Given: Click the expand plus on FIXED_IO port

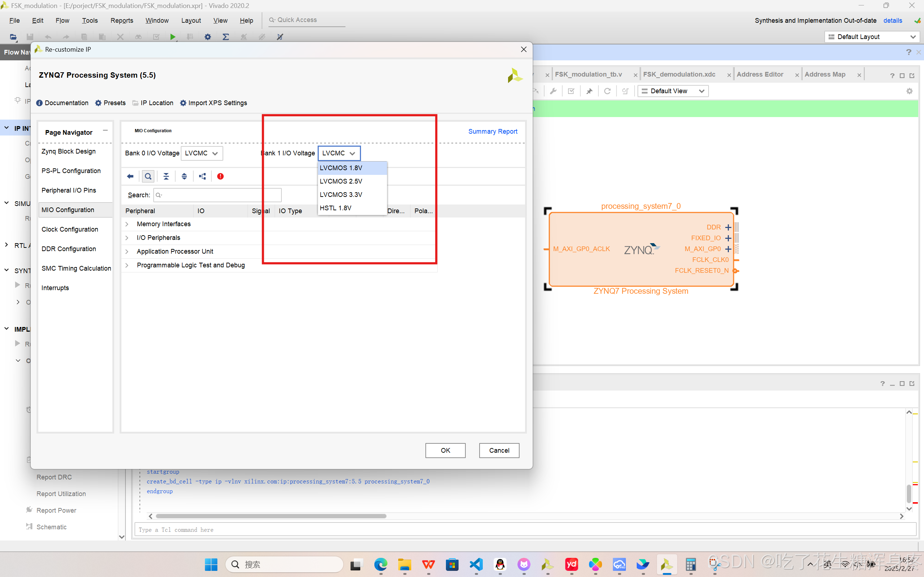Looking at the screenshot, I should tap(728, 238).
